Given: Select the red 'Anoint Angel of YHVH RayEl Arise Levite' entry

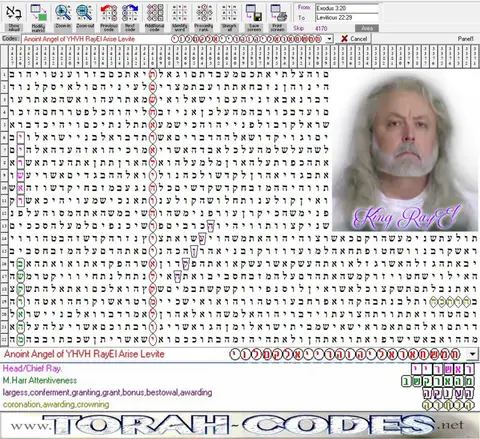Looking at the screenshot, I should pos(84,354).
